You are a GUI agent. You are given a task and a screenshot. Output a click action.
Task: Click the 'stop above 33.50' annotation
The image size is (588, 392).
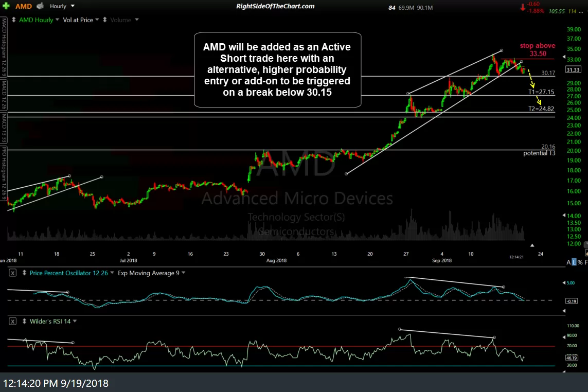(538, 49)
